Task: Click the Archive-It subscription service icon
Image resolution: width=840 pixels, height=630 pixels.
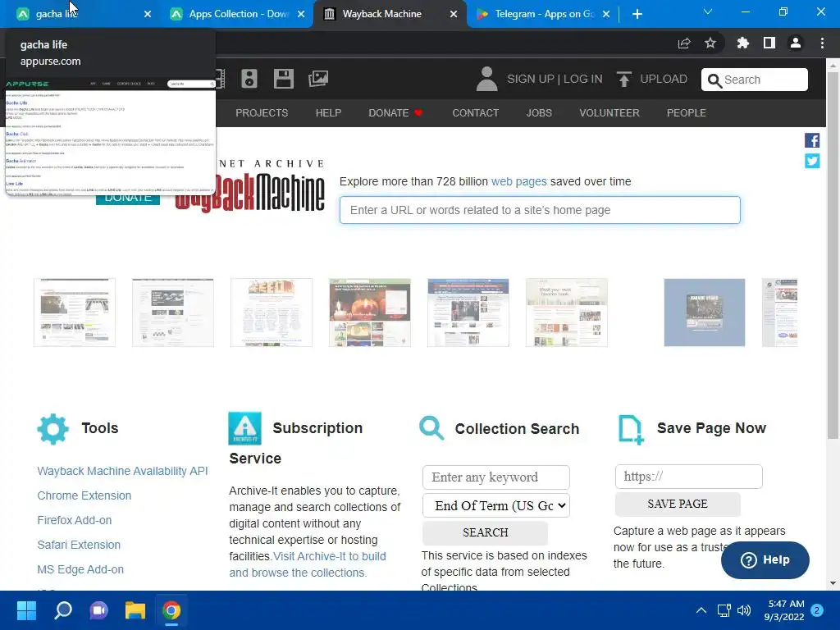Action: click(244, 428)
